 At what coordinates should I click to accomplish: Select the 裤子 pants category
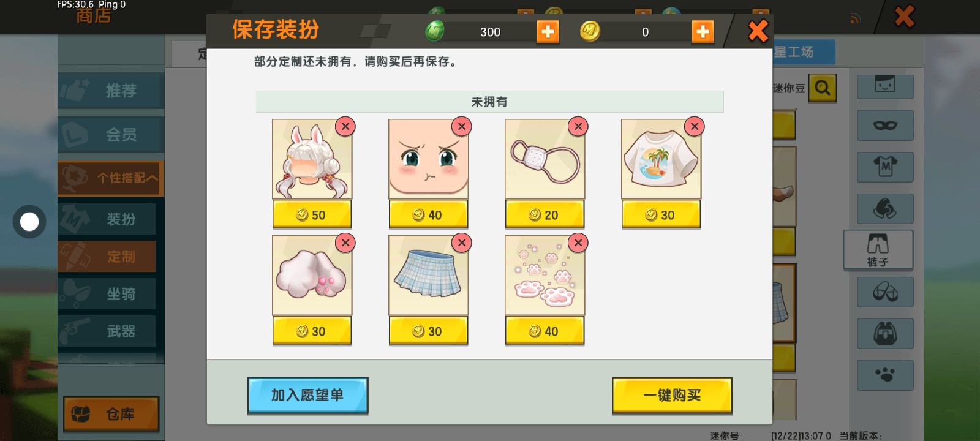pos(878,250)
